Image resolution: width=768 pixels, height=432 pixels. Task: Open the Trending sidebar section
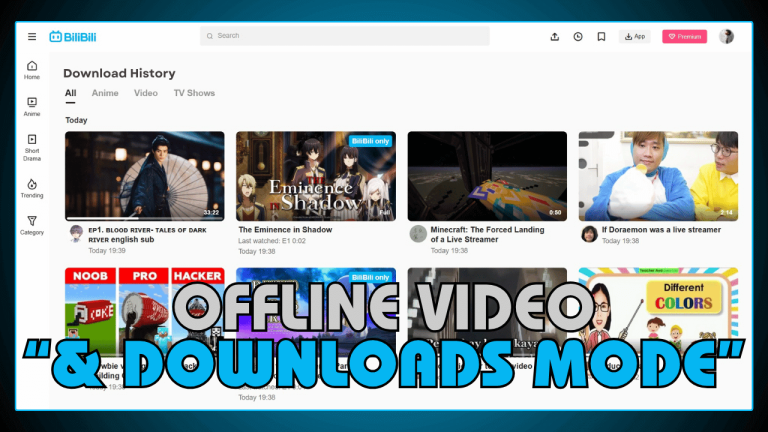coord(32,188)
